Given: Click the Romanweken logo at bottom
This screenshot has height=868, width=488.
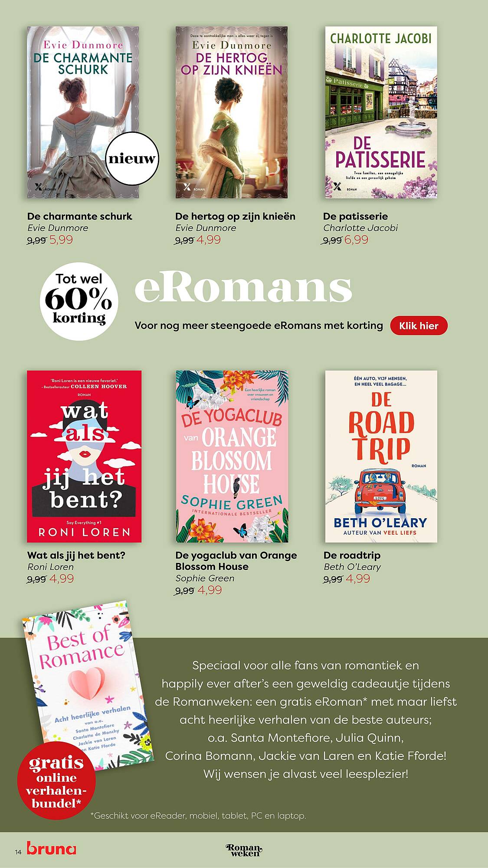Looking at the screenshot, I should [244, 850].
